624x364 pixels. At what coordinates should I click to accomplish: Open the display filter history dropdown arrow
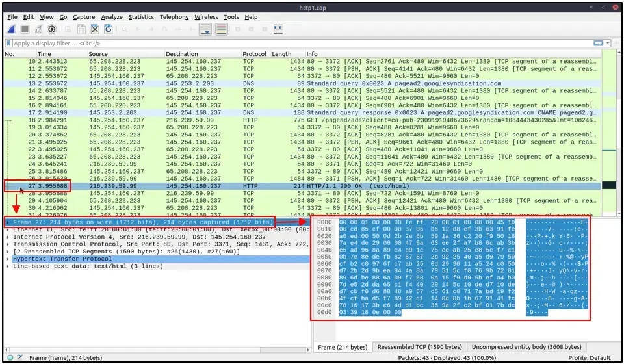[x=608, y=43]
